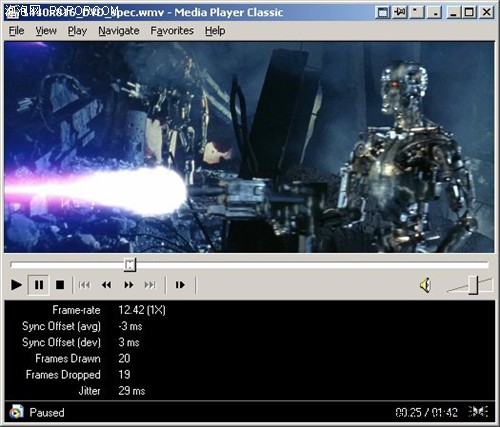Image resolution: width=500 pixels, height=427 pixels.
Task: Skip to previous track button
Action: click(x=84, y=285)
